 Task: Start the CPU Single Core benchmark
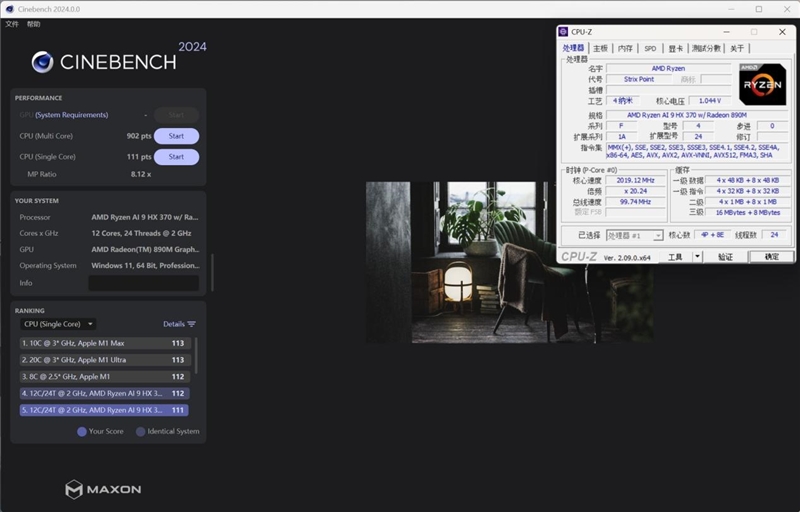coord(176,157)
